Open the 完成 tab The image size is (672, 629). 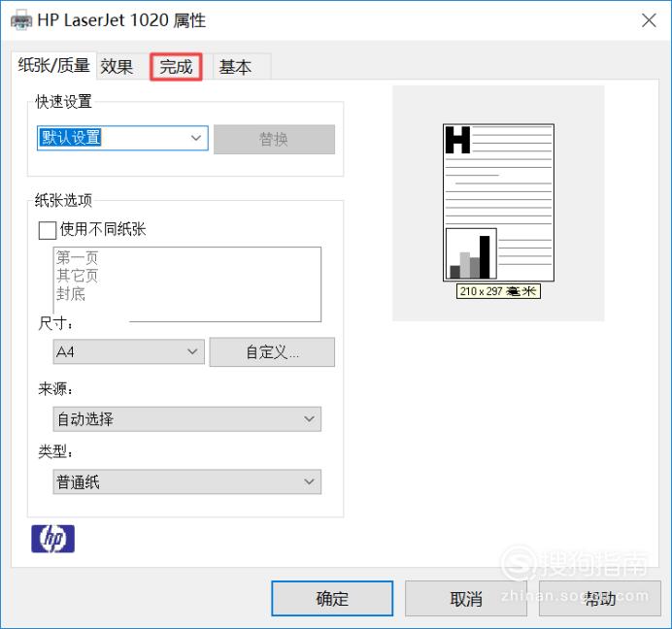coord(176,67)
